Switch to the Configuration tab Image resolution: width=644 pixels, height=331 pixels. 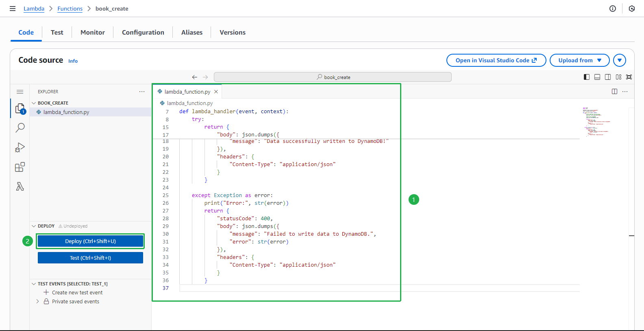[x=143, y=33]
